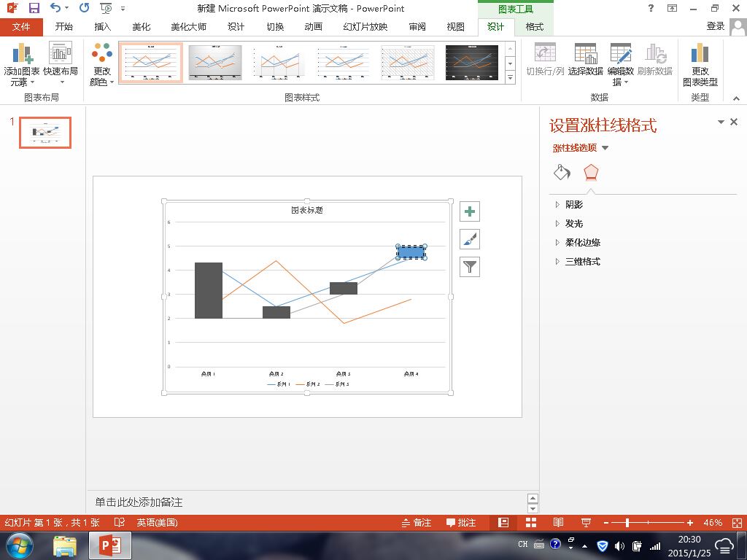Open Change Colors (更改颜色) palette
This screenshot has height=560, width=747.
(x=102, y=64)
